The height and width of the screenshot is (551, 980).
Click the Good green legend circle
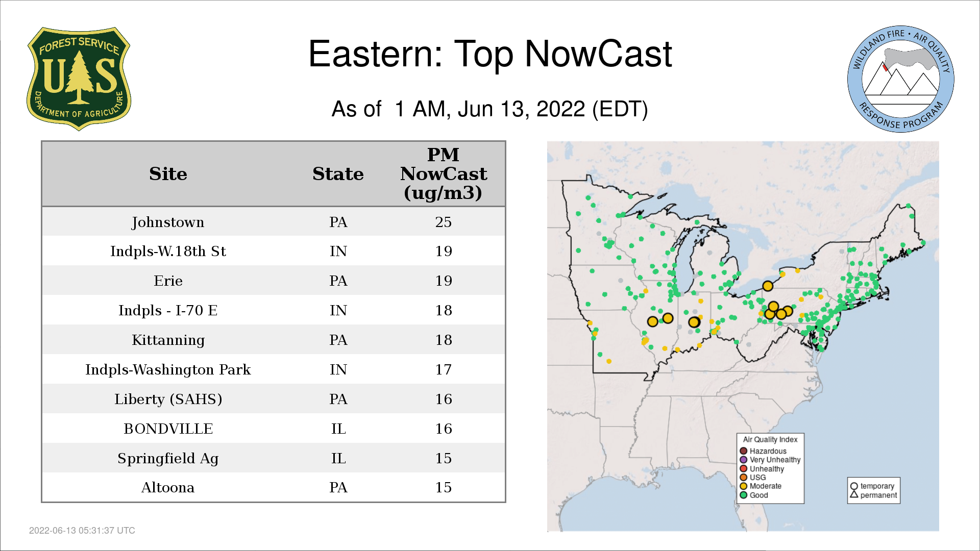coord(743,495)
